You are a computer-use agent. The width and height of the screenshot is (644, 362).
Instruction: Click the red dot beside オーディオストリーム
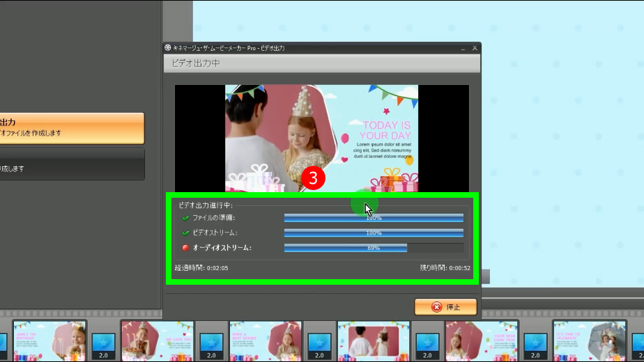click(185, 248)
